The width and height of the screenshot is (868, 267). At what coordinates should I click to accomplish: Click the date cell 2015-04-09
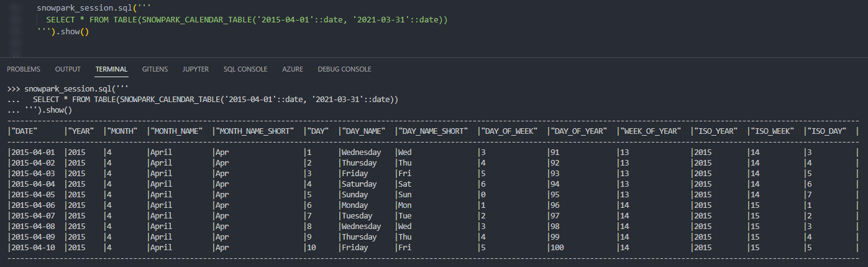tap(33, 237)
